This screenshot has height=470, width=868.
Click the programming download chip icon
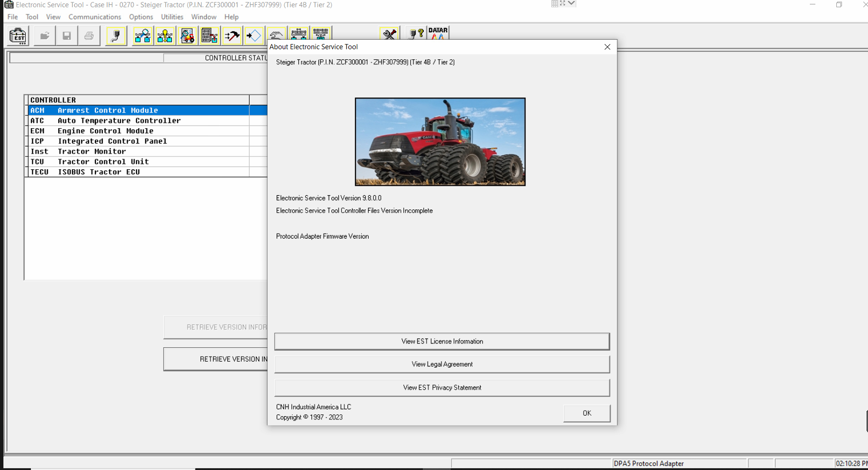click(210, 36)
